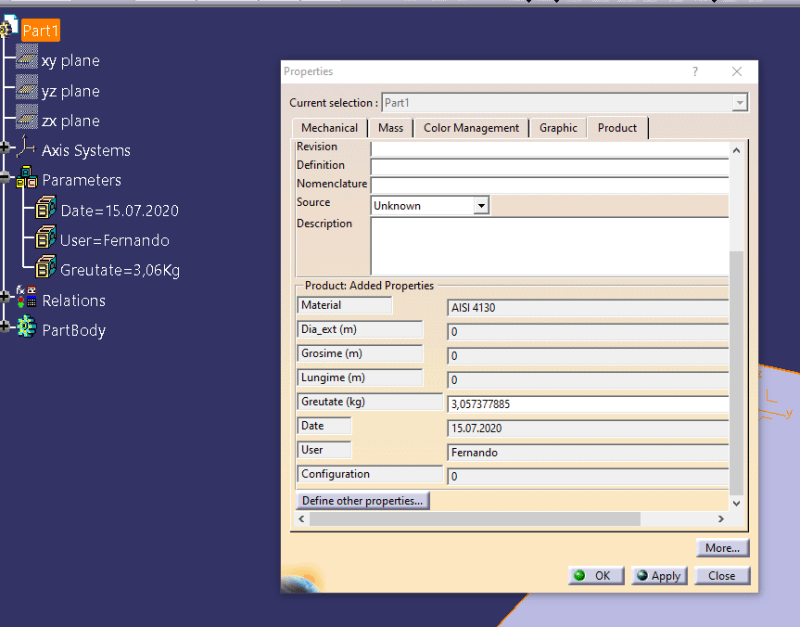This screenshot has width=800, height=627.
Task: Click Define other properties button
Action: pos(363,500)
